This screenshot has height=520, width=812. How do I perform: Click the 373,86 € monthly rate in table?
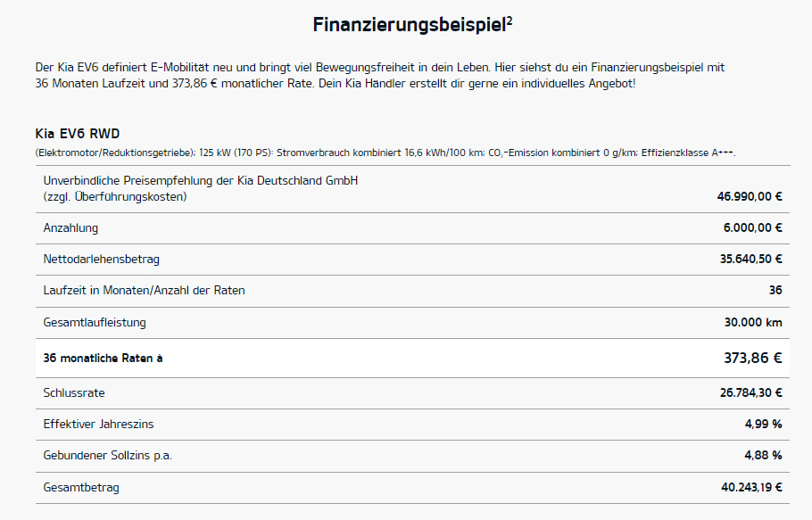752,358
